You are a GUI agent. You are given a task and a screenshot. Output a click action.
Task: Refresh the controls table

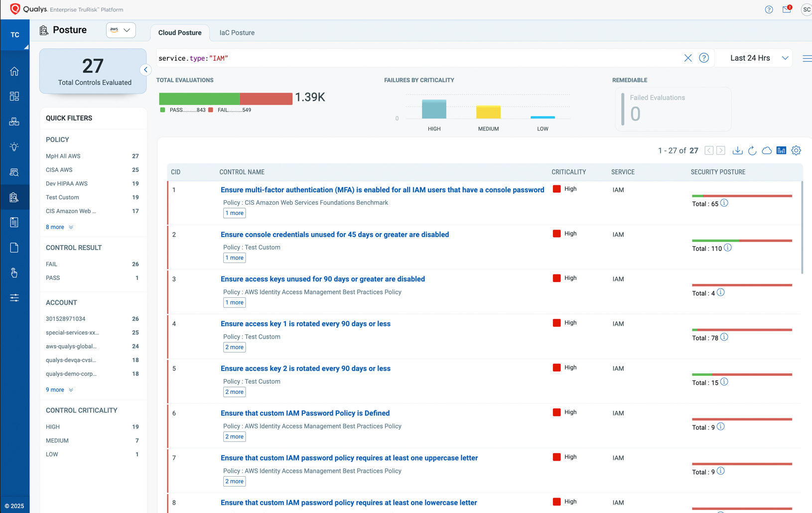tap(752, 150)
